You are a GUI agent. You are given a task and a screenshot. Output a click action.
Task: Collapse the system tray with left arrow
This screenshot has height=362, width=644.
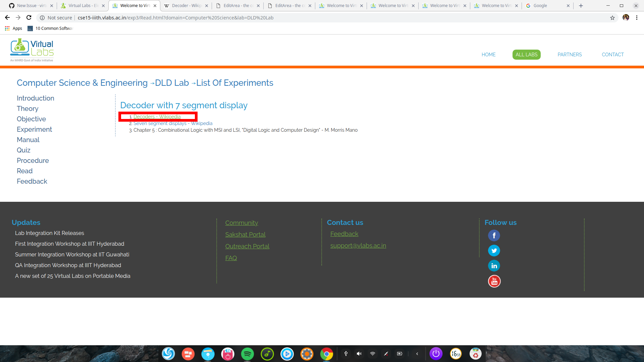417,354
